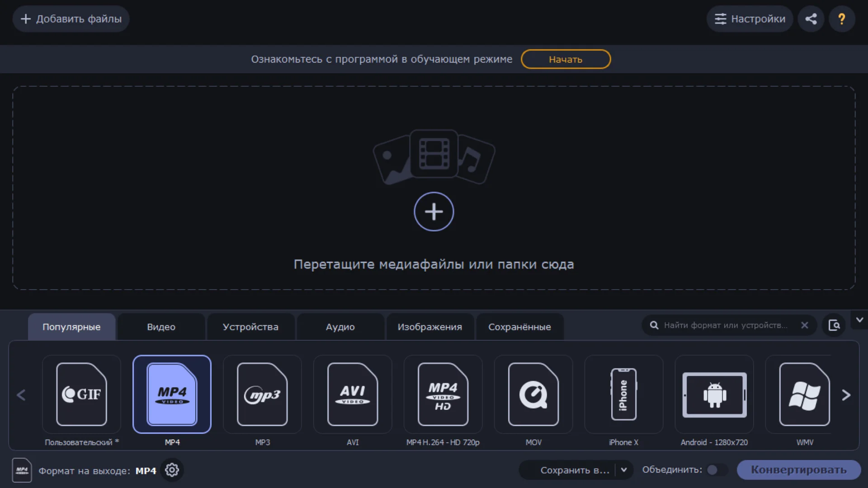Click the Начать tutorial button
The width and height of the screenshot is (868, 488).
coord(566,59)
